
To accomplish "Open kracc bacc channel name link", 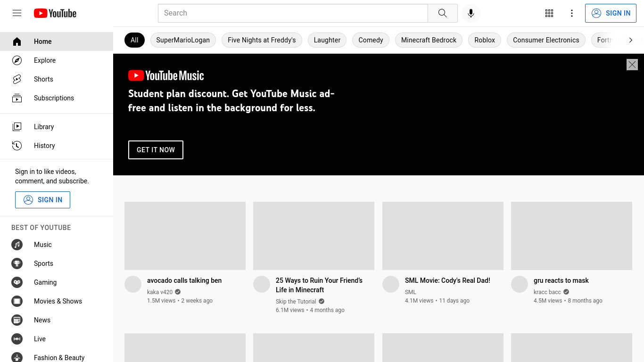I will [x=547, y=292].
